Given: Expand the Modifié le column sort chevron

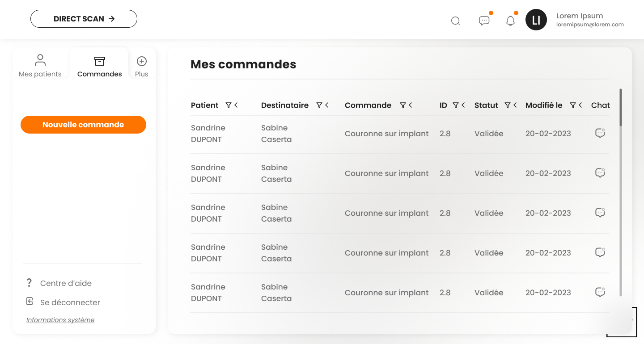Looking at the screenshot, I should click(580, 105).
